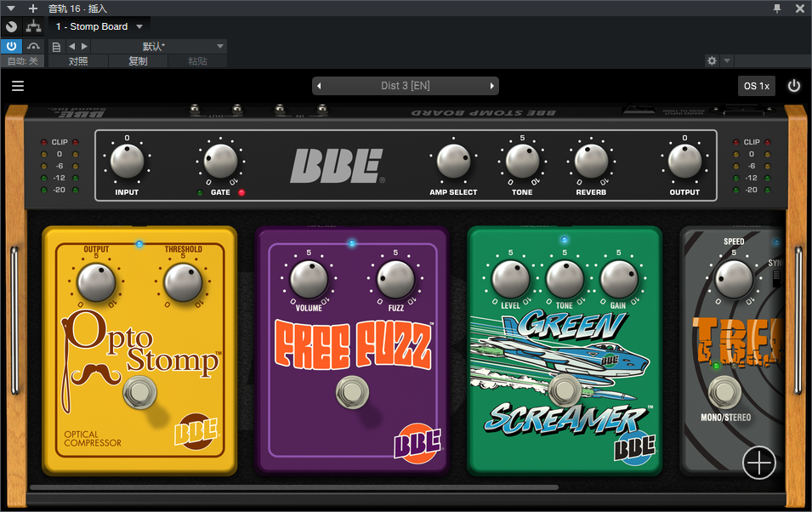Viewport: 812px width, 512px height.
Task: Go to the next preset after Dist 3 [EN]
Action: [x=492, y=86]
